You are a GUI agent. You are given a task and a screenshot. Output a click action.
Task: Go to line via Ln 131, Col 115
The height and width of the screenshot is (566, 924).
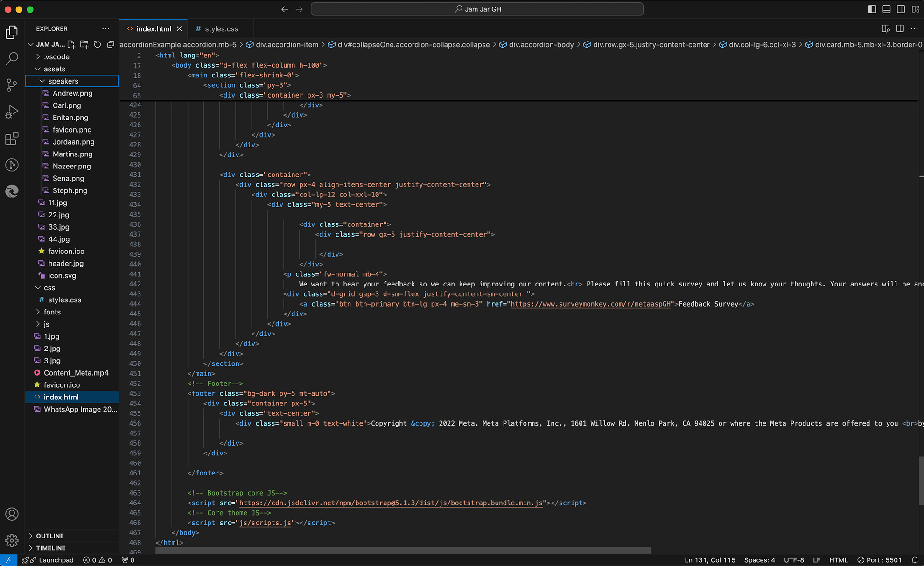pyautogui.click(x=710, y=560)
